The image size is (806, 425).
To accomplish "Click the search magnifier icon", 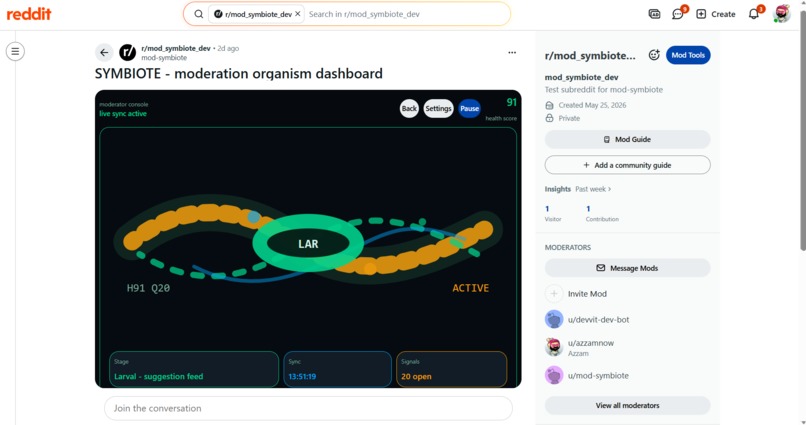I will [198, 14].
